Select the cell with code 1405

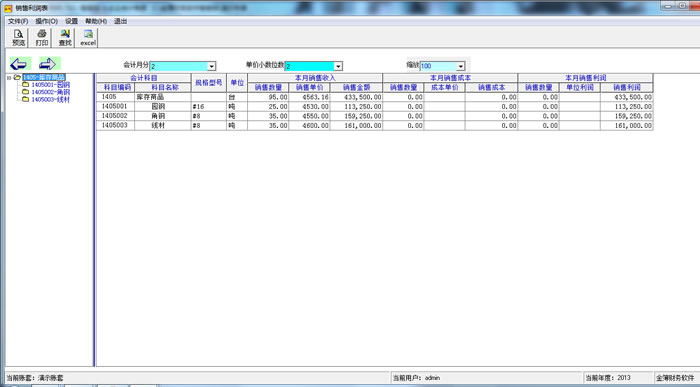point(116,97)
